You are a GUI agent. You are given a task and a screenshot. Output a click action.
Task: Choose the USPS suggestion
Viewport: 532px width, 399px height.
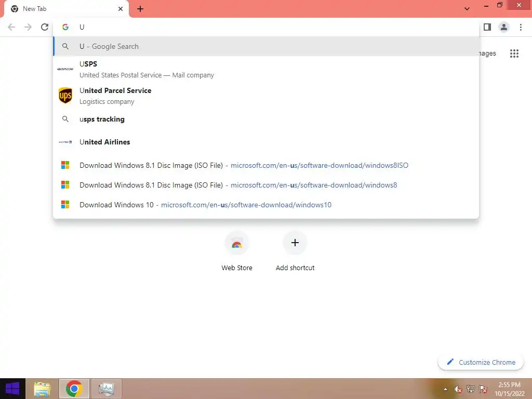pos(266,69)
